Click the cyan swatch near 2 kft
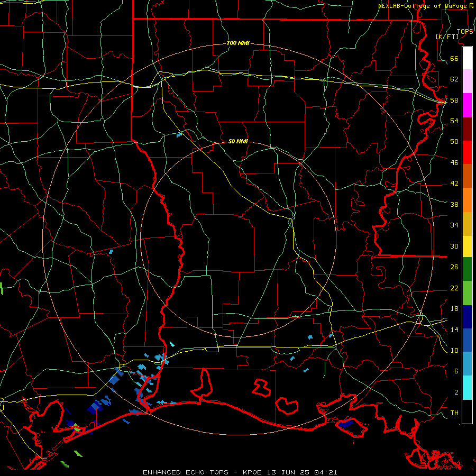The image size is (476, 476). [467, 388]
